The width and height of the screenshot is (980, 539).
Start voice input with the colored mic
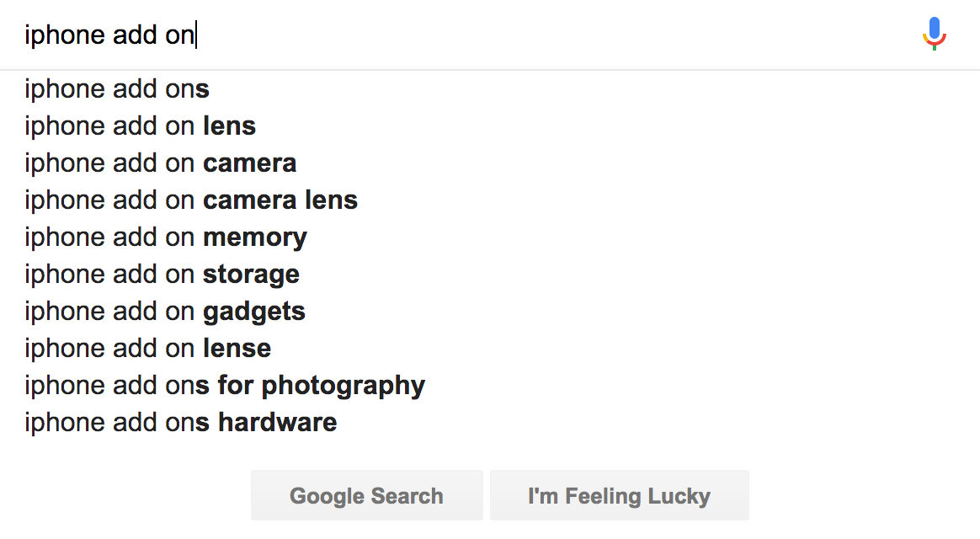934,34
